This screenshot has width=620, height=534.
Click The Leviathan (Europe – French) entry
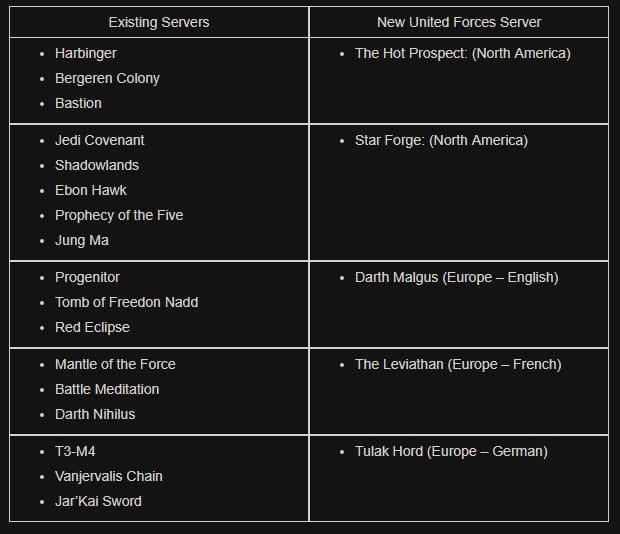(458, 364)
